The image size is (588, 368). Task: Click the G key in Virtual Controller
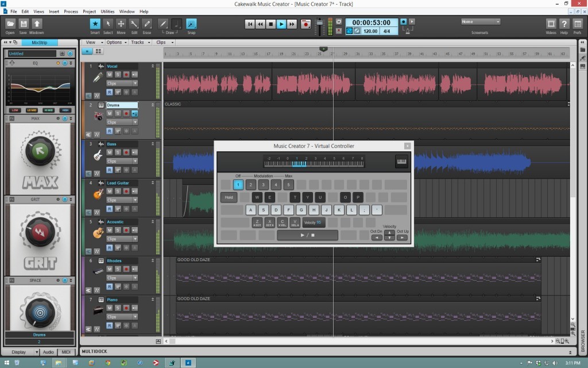coord(301,210)
